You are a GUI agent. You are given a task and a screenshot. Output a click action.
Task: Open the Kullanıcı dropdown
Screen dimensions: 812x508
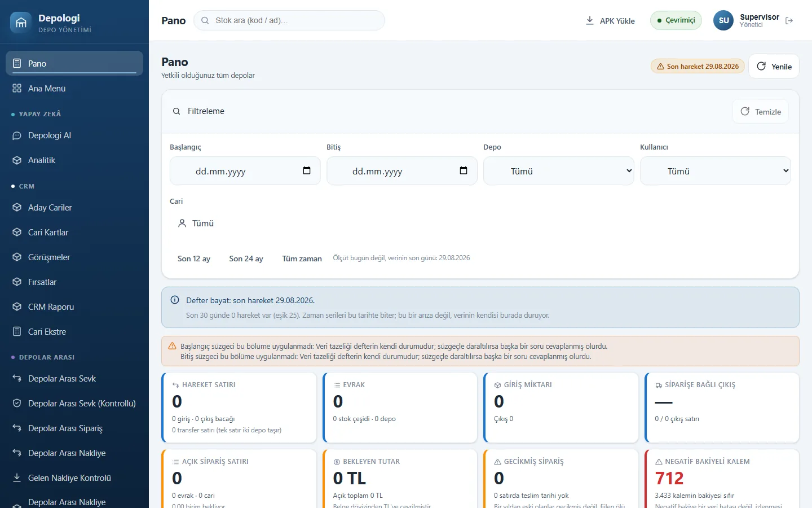(x=716, y=171)
